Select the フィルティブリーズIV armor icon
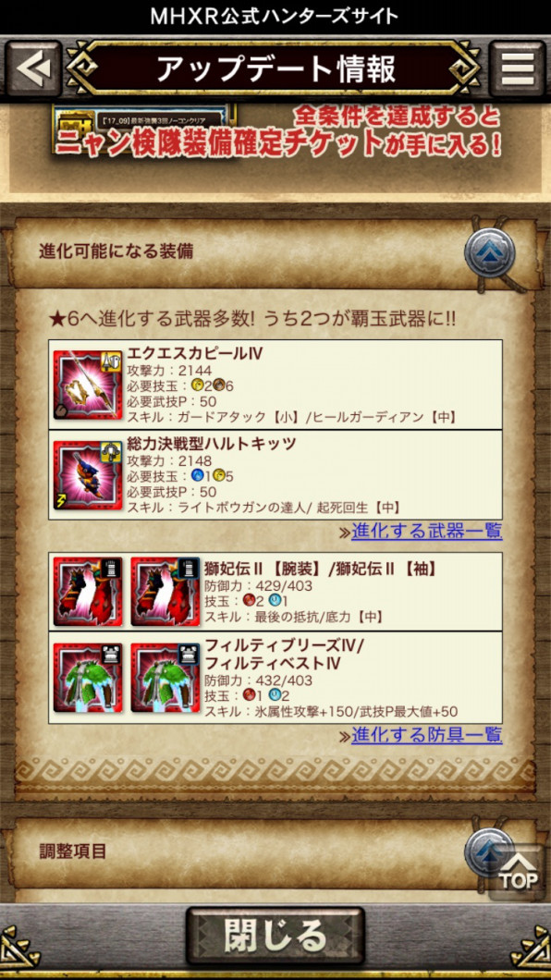The width and height of the screenshot is (551, 980). pos(88,678)
